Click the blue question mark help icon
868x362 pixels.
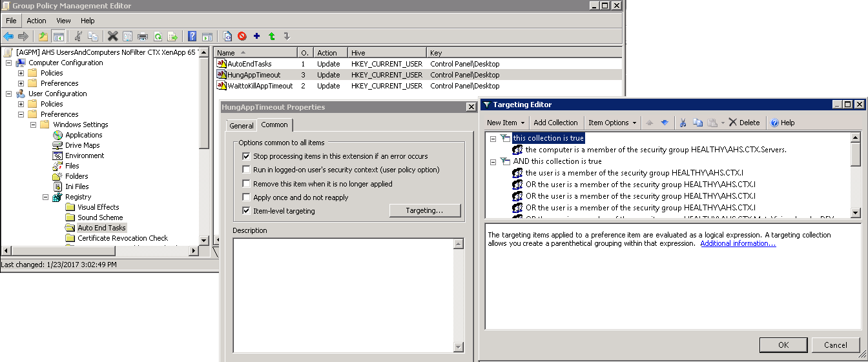point(192,36)
